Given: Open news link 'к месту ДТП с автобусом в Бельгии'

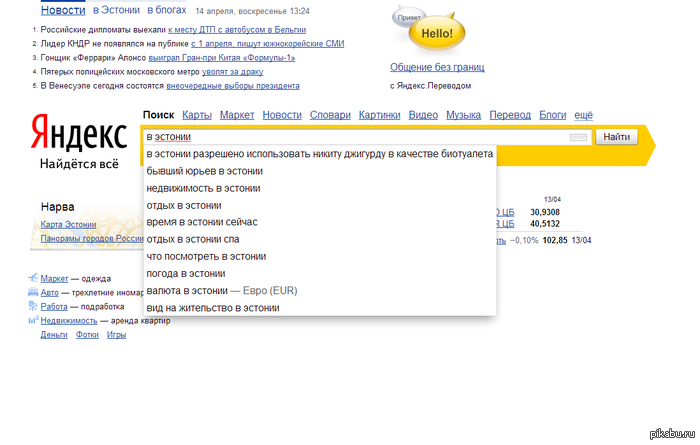Looking at the screenshot, I should tap(237, 30).
